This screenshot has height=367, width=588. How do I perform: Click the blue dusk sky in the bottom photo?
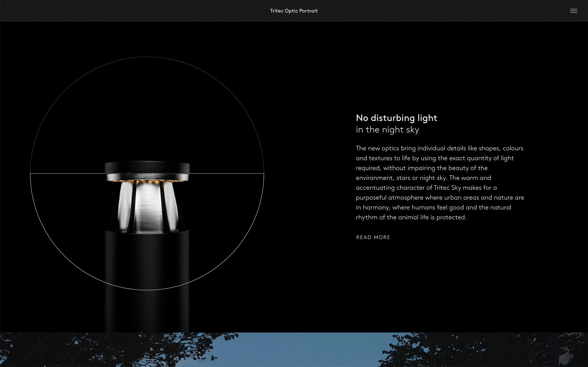click(x=304, y=350)
